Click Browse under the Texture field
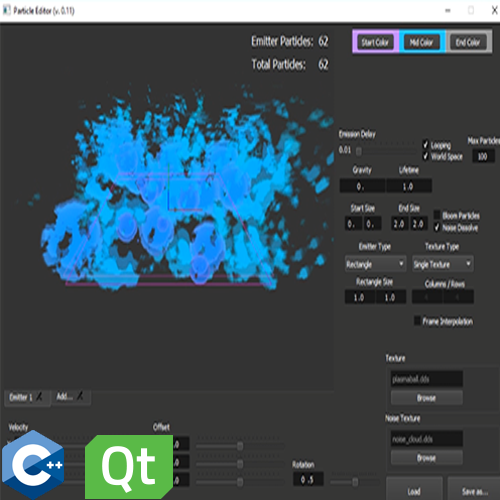The width and height of the screenshot is (500, 500). tap(427, 398)
